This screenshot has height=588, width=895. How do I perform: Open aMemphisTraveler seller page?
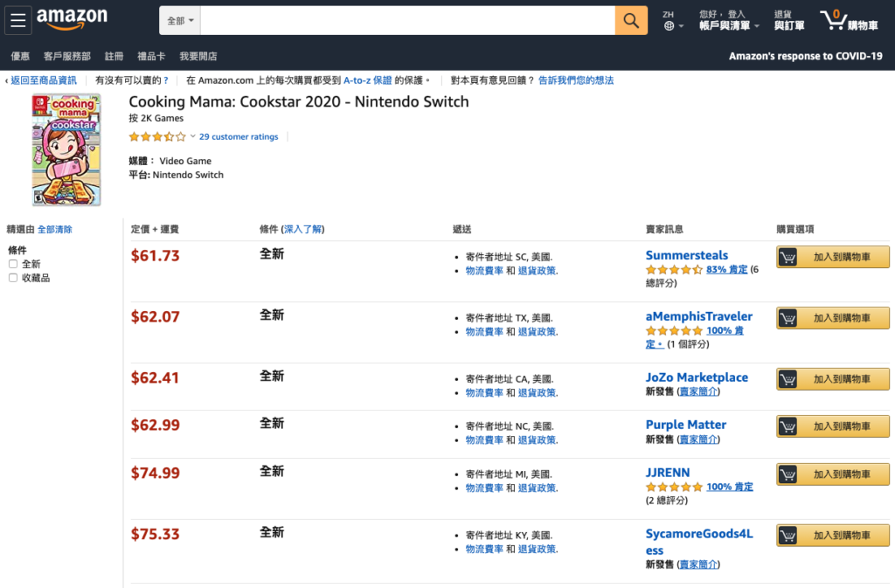click(x=698, y=316)
